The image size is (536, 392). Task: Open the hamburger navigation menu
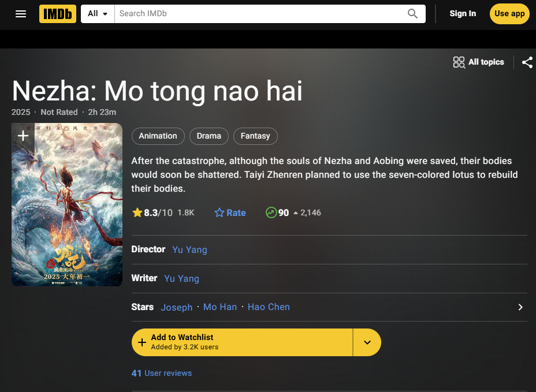click(21, 14)
